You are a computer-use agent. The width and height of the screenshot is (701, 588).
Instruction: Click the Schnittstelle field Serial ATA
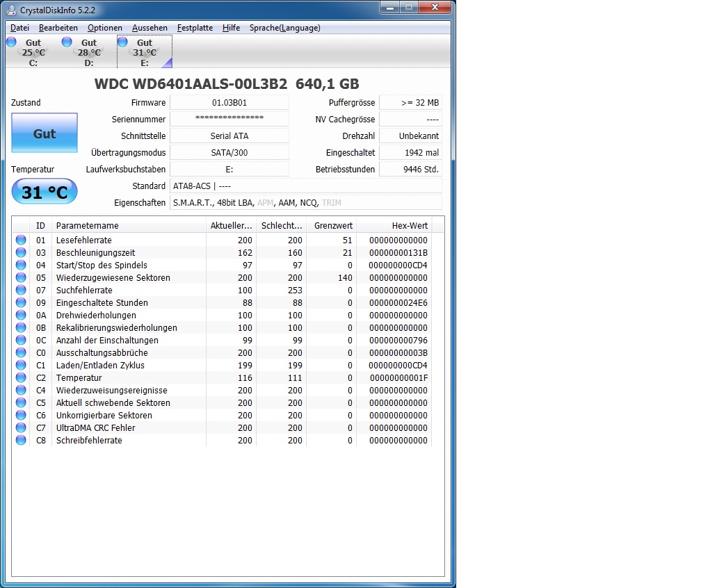coord(229,136)
